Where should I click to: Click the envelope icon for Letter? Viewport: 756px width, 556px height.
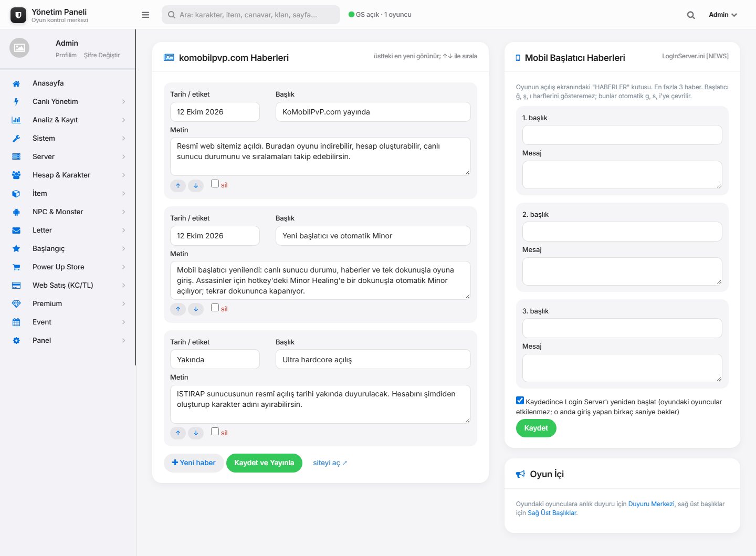(16, 230)
